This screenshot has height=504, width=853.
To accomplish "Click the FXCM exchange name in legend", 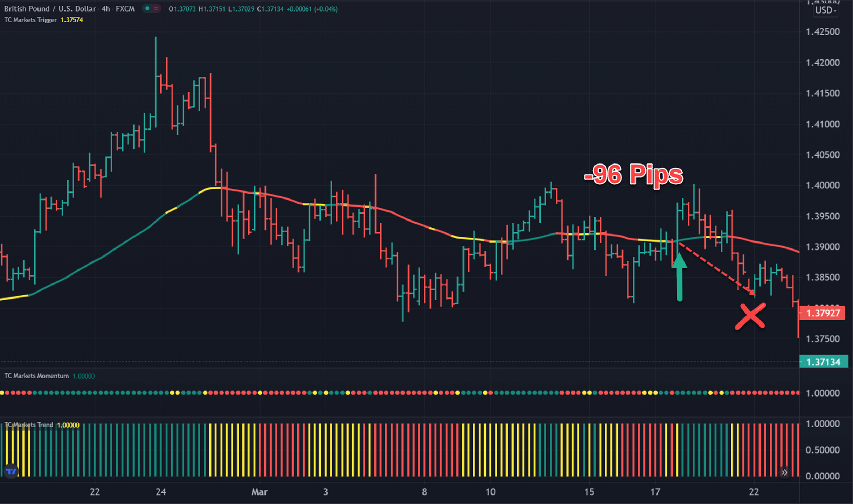I will point(125,9).
